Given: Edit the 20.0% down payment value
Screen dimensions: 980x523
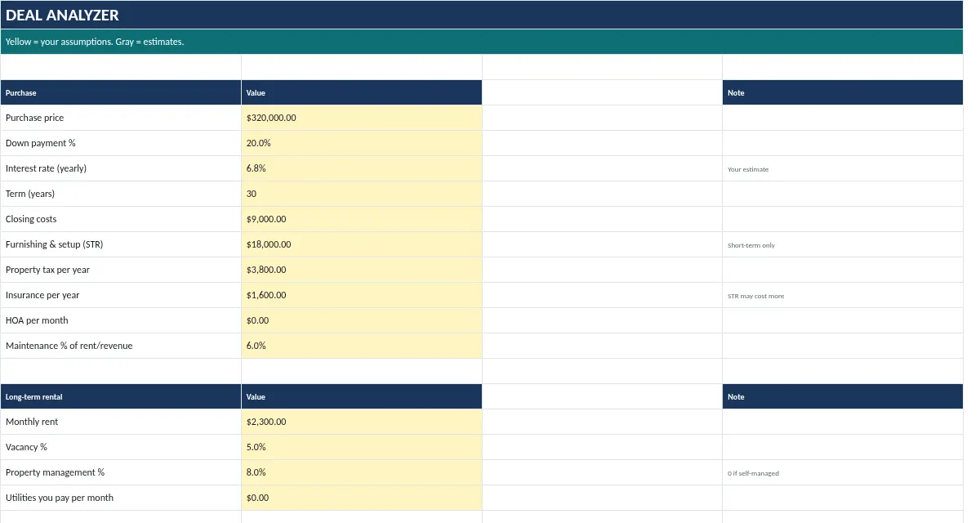Looking at the screenshot, I should tap(362, 143).
